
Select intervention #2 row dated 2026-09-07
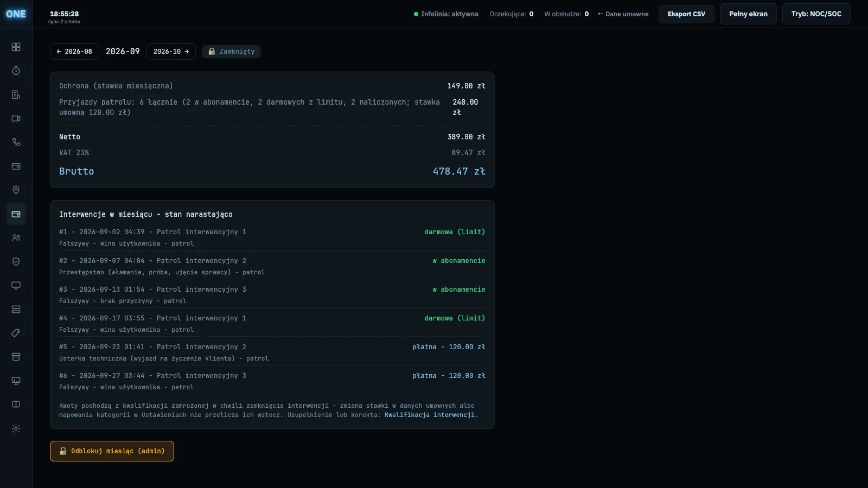coord(272,266)
